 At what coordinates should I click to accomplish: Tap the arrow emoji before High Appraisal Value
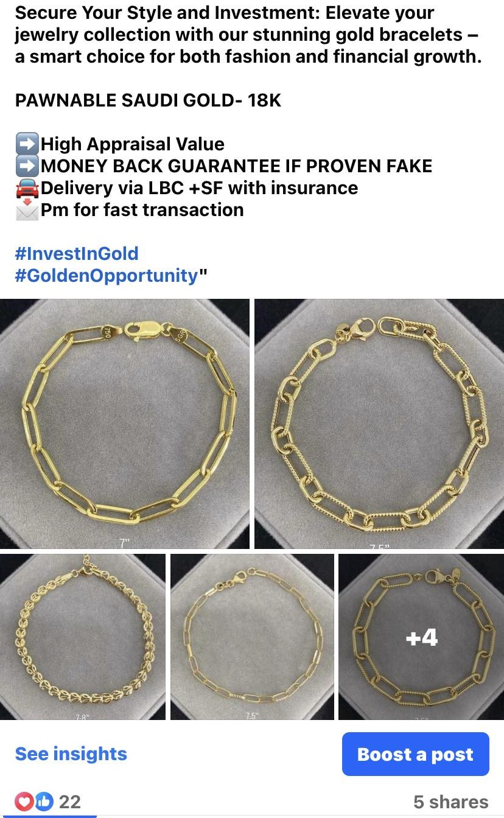point(27,144)
